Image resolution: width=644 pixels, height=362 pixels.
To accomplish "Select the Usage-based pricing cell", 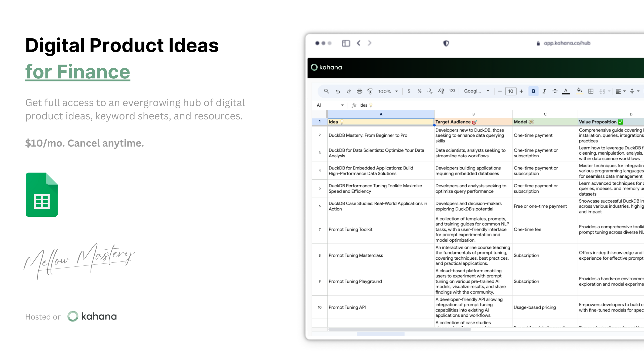I will pos(545,307).
